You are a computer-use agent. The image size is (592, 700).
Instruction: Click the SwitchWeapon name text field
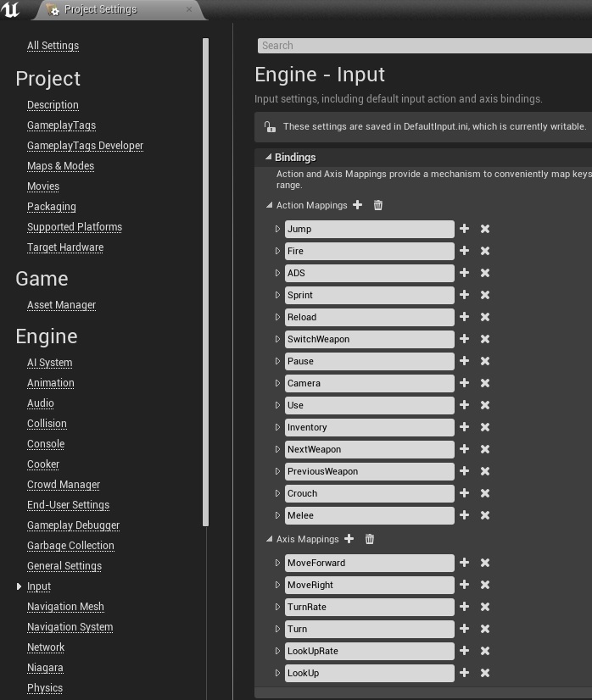click(x=369, y=339)
